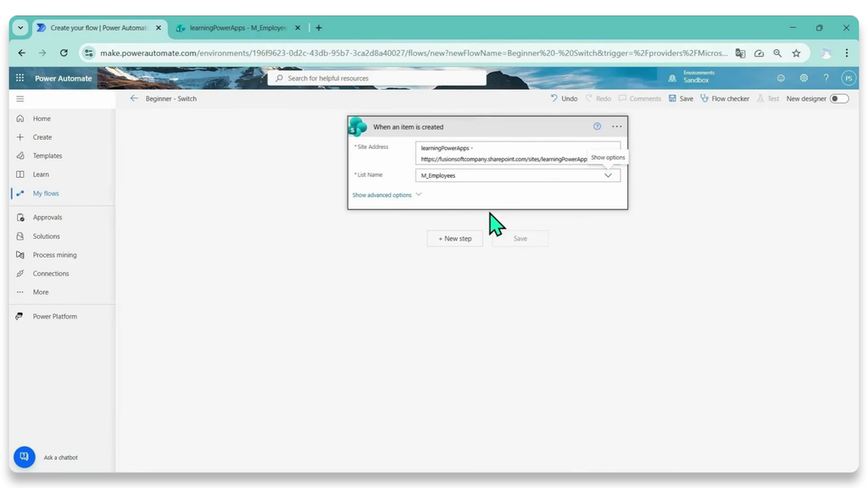
Task: Reload the page in browser
Action: coord(64,53)
